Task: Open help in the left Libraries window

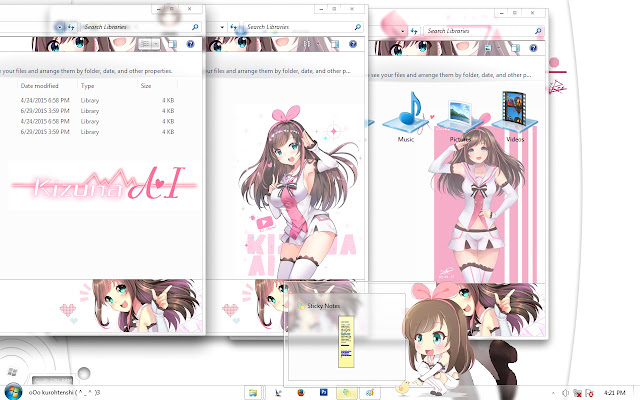Action: 190,44
